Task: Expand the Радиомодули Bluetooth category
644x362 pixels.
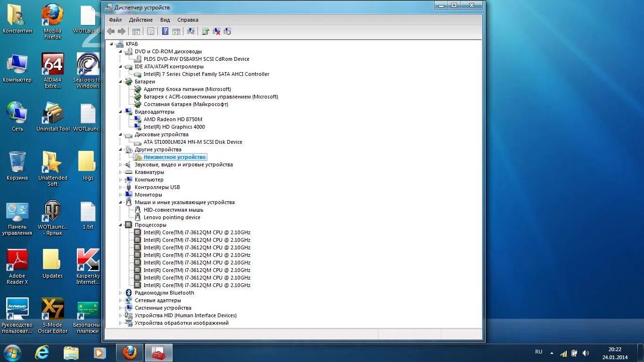Action: [120, 293]
